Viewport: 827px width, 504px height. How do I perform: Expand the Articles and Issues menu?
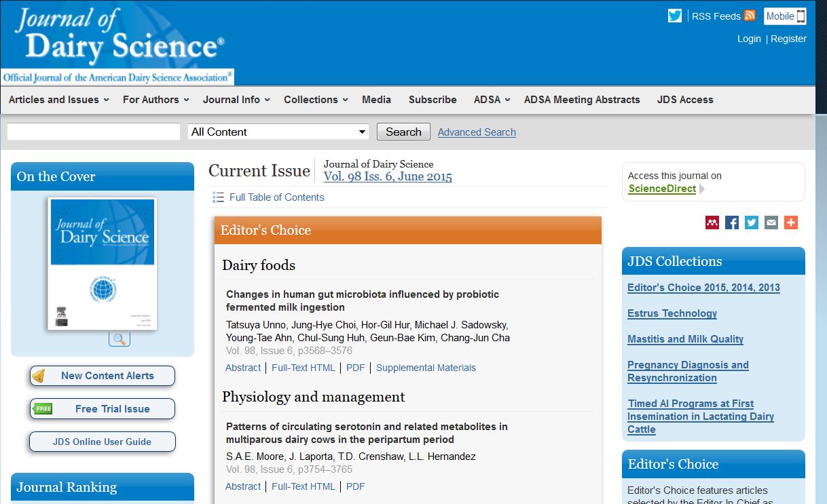tap(58, 100)
